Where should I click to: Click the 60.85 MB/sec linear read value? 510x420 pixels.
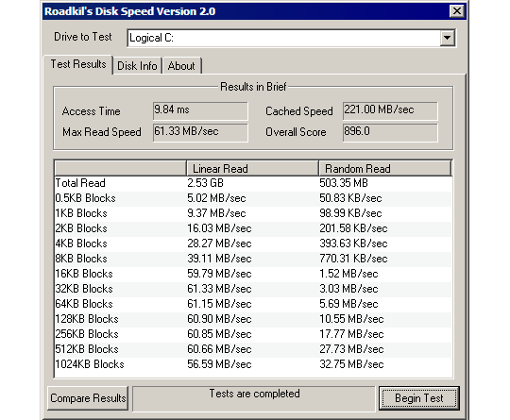[219, 334]
